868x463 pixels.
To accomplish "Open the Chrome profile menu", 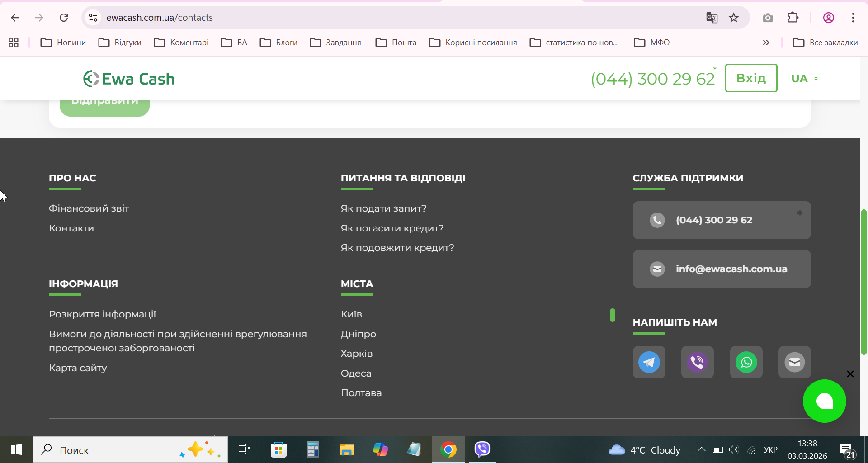I will 829,18.
